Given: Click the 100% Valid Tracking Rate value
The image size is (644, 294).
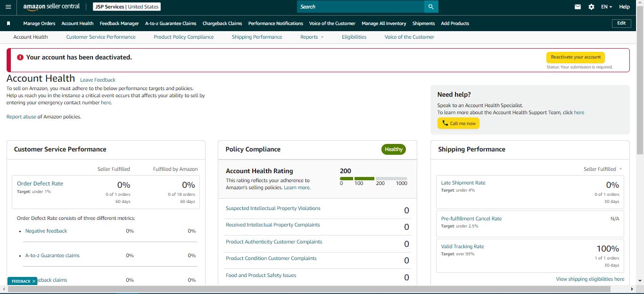Looking at the screenshot, I should click(608, 248).
